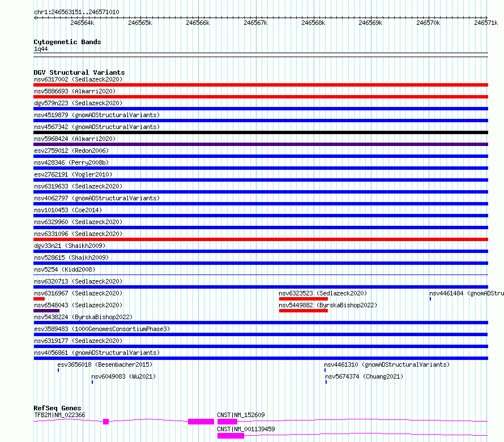This screenshot has height=442, width=504.
Task: Select dgv33n21 (Shaikh2009) variant
Action: click(70, 246)
